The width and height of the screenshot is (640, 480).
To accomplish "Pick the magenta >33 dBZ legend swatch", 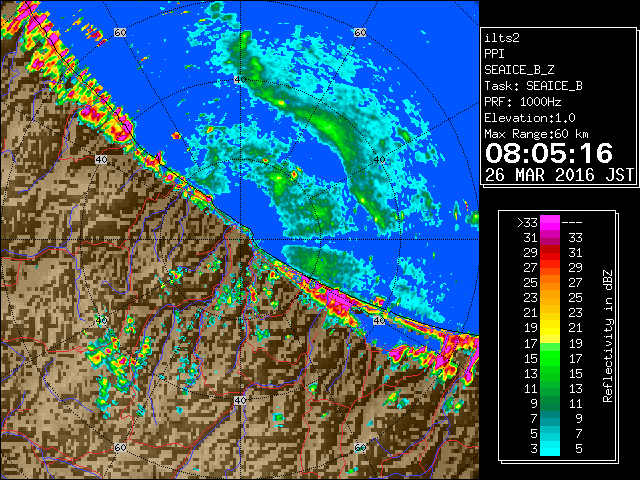I will (550, 223).
